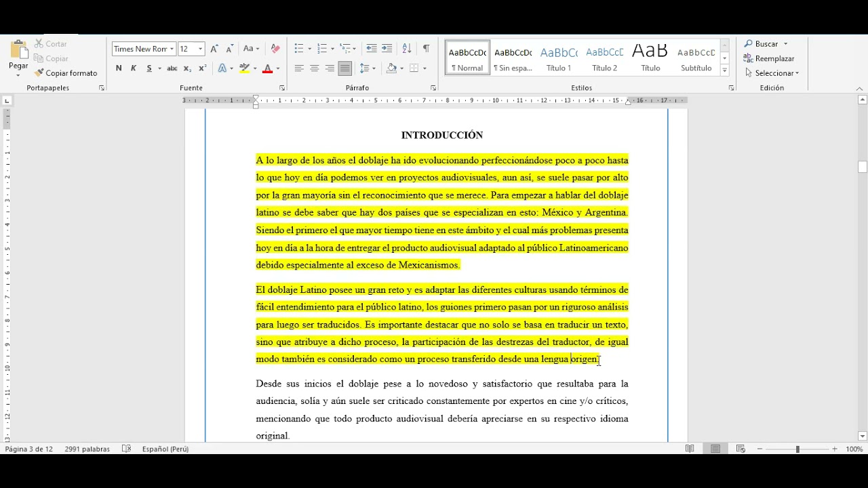Click Copiar formato painter
The height and width of the screenshot is (488, 868).
(x=66, y=73)
